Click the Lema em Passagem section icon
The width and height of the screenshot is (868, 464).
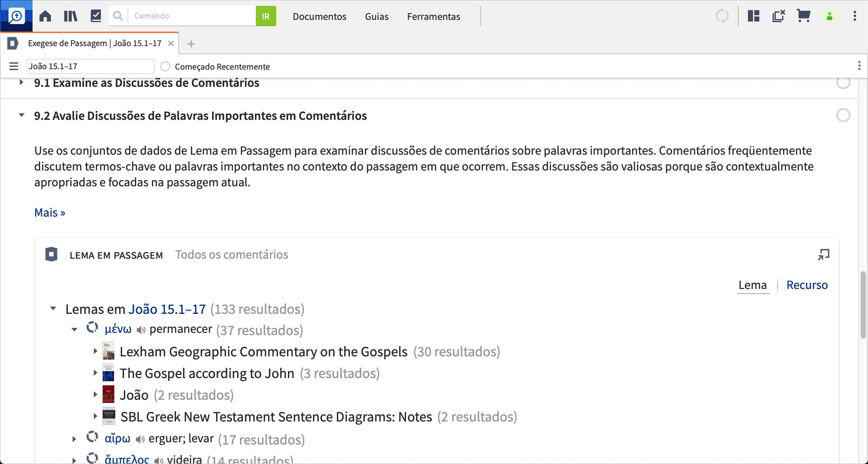point(52,255)
